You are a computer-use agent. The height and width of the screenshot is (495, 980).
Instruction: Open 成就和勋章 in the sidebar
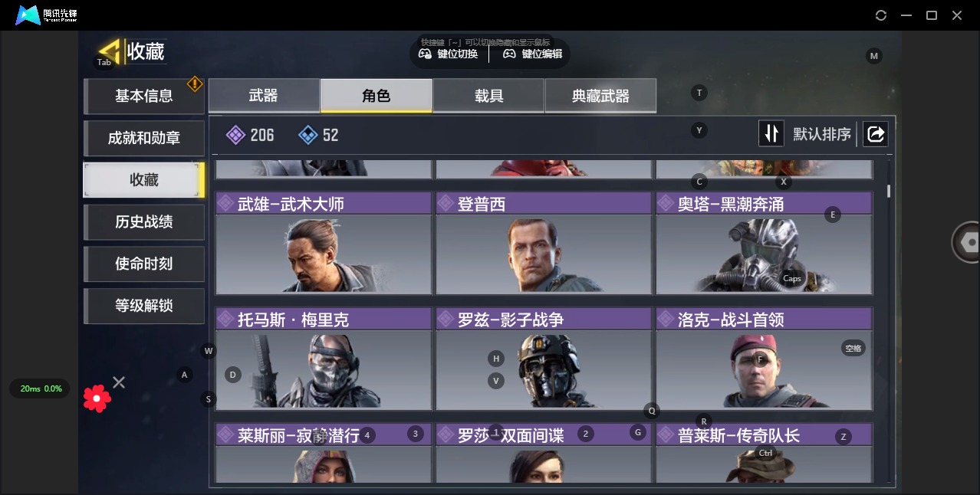pos(144,138)
